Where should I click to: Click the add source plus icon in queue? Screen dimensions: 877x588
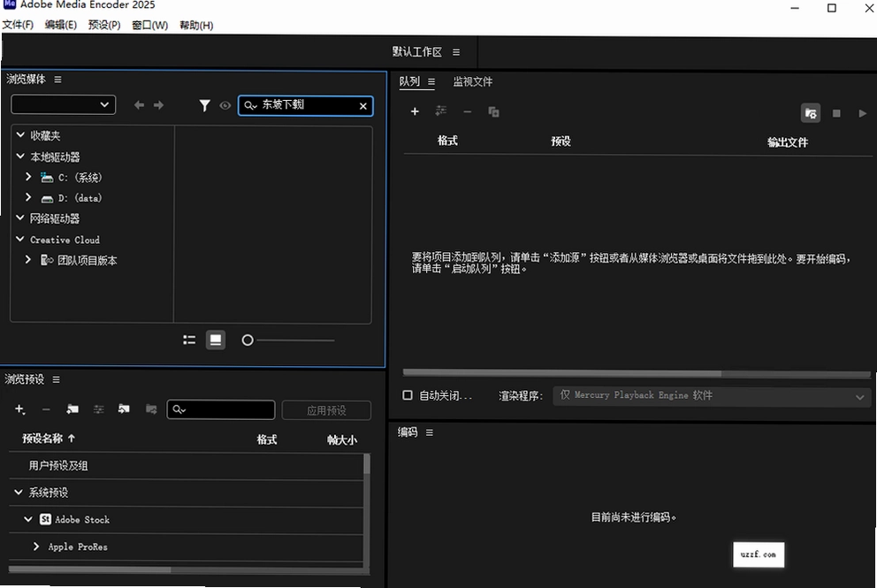(x=415, y=111)
